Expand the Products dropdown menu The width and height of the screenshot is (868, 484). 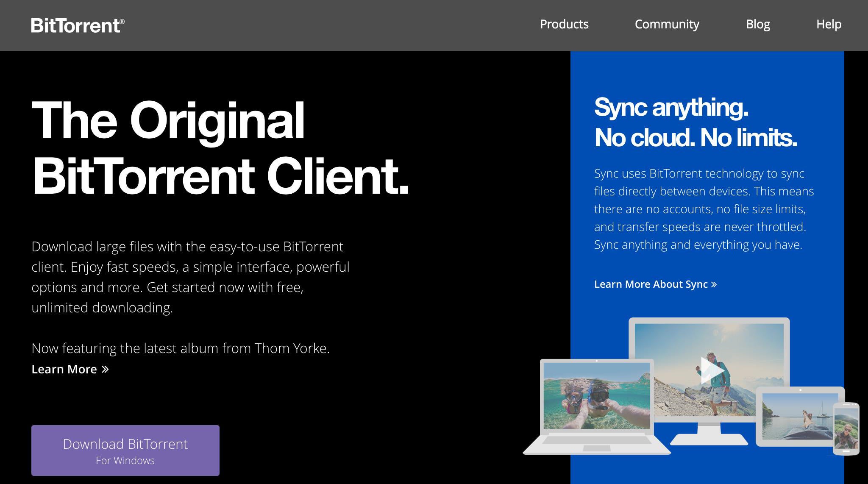564,24
